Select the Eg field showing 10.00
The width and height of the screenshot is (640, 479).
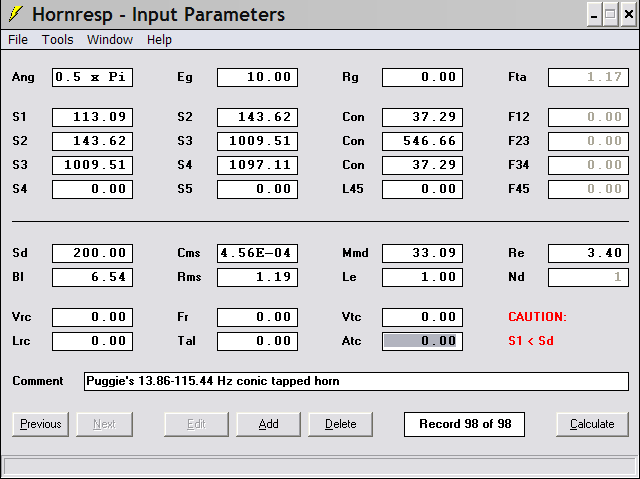[258, 77]
